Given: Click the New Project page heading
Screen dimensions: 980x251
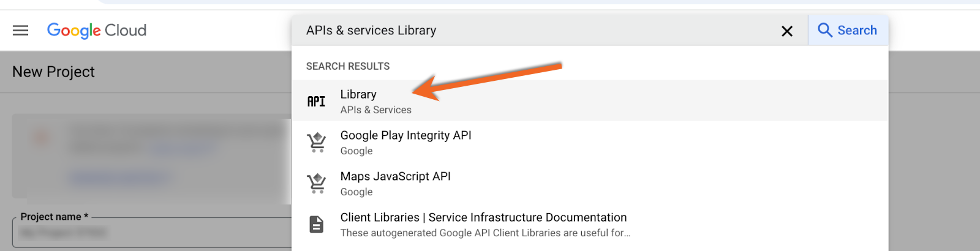Looking at the screenshot, I should coord(53,72).
